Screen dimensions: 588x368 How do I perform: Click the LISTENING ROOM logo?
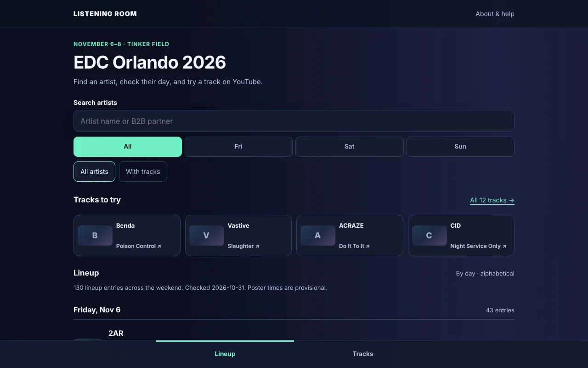pyautogui.click(x=105, y=14)
